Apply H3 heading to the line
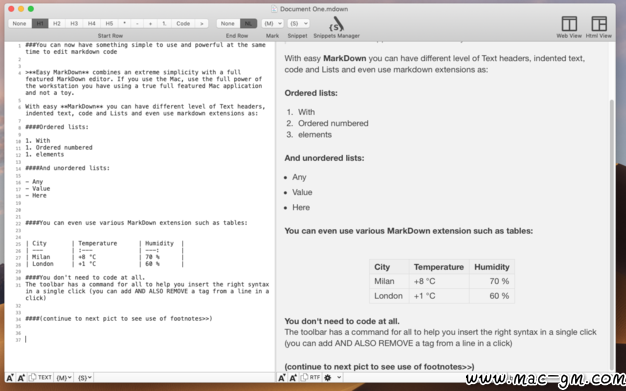This screenshot has height=391, width=626. pos(74,24)
